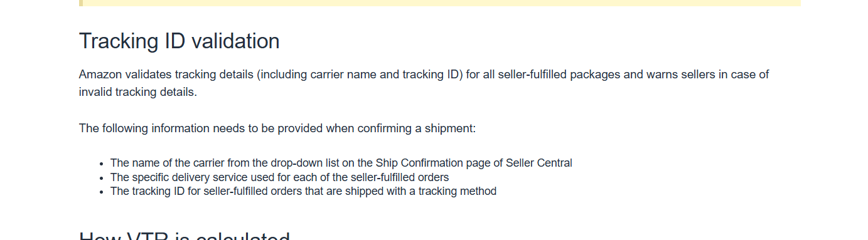Click the first bullet point dot
This screenshot has height=240, width=868.
coord(101,164)
